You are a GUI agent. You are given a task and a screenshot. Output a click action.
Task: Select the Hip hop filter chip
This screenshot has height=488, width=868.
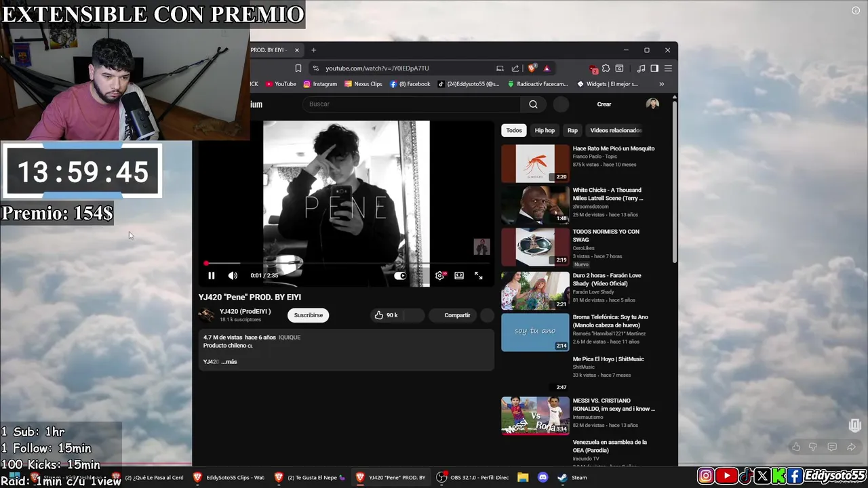click(545, 130)
